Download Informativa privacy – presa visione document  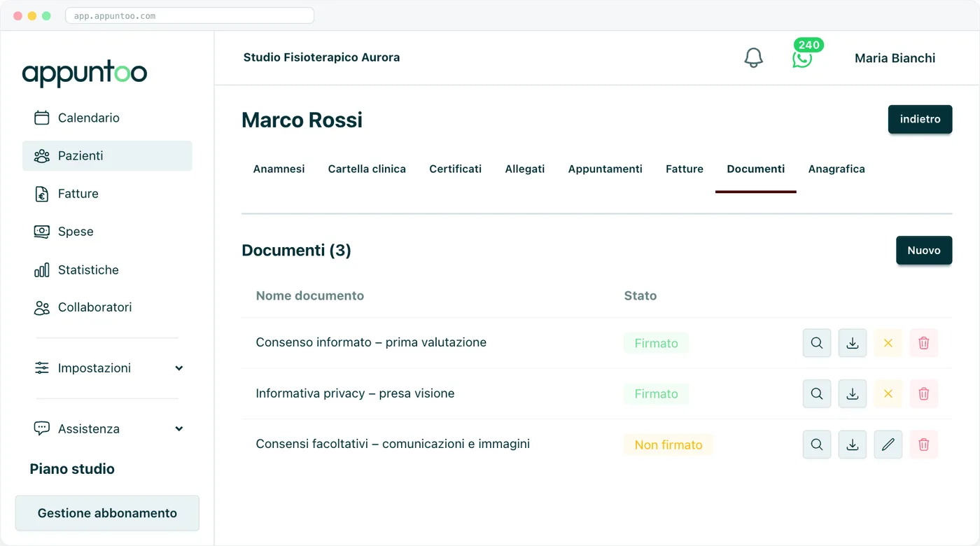(x=853, y=393)
